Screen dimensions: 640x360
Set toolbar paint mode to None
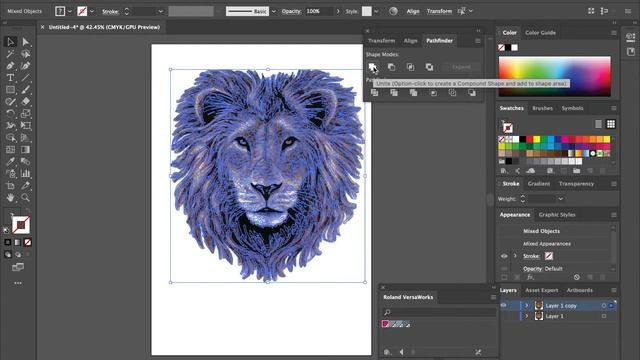coord(27,242)
